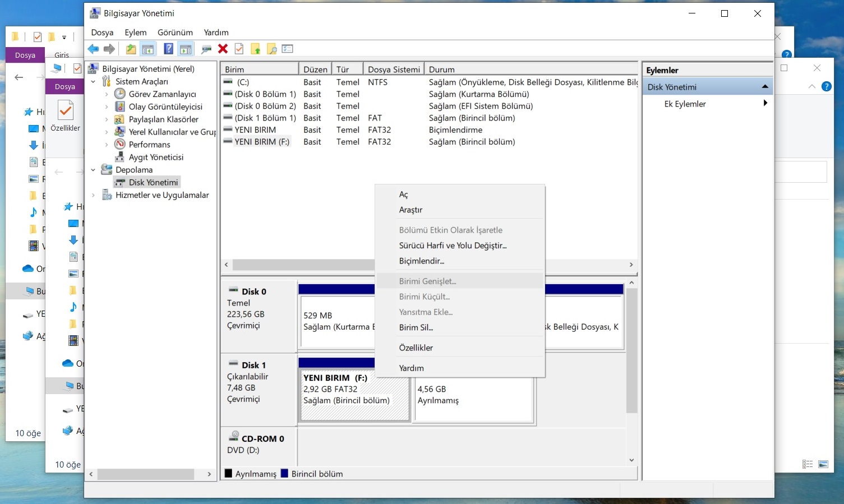Screen dimensions: 844x504
Task: Open Aygıt Yöneticisi in the tree
Action: pyautogui.click(x=156, y=157)
